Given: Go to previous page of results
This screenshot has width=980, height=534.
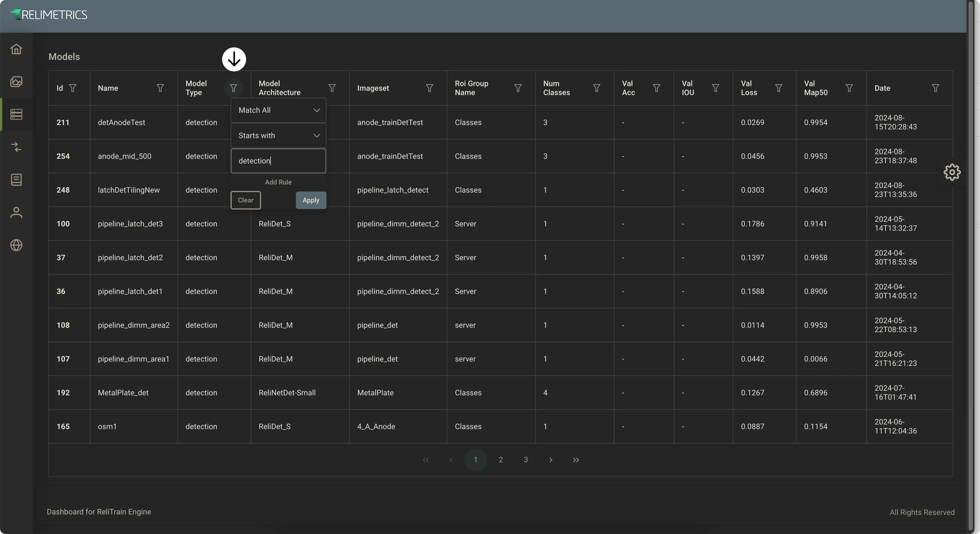Looking at the screenshot, I should click(451, 460).
